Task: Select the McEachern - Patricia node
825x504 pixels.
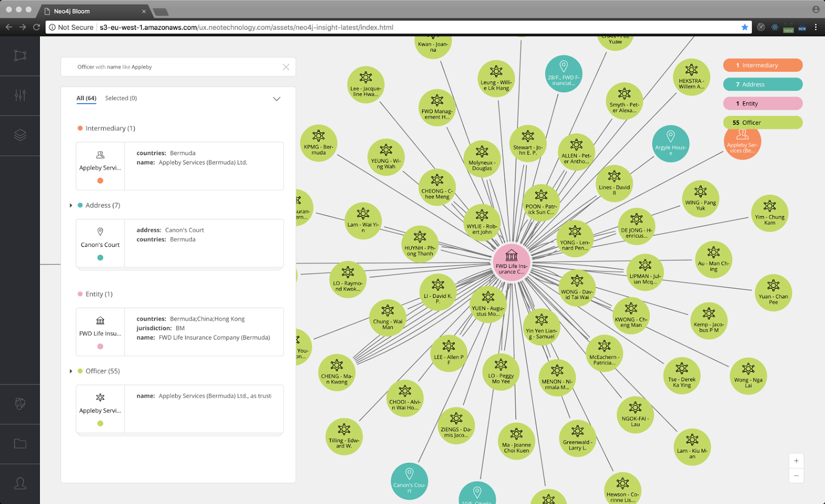Action: tap(604, 354)
